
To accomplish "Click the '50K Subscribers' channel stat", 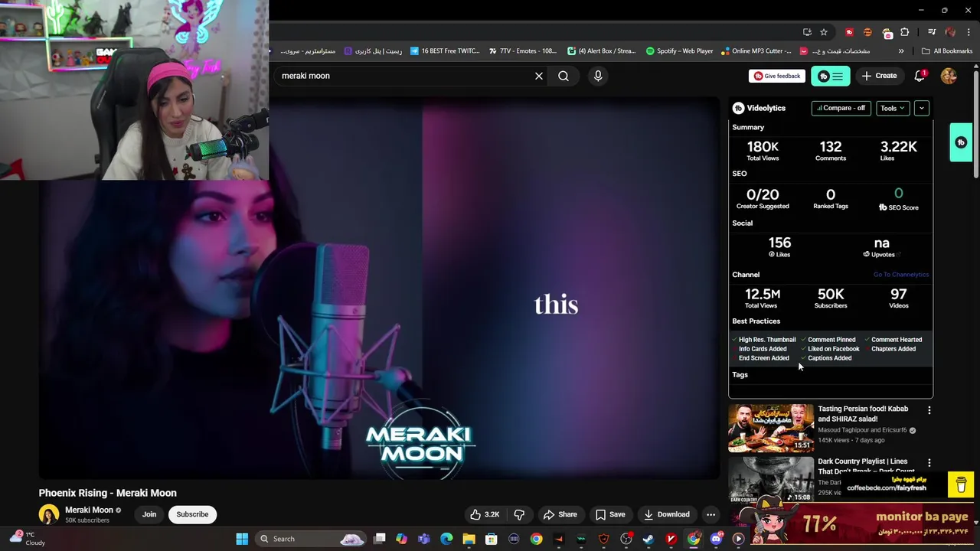I will point(831,298).
